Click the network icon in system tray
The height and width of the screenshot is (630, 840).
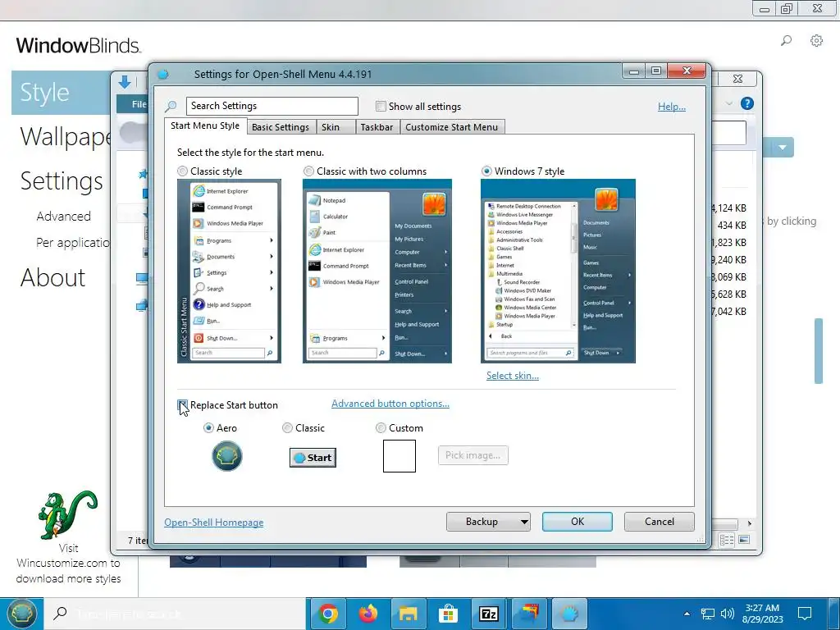tap(708, 614)
